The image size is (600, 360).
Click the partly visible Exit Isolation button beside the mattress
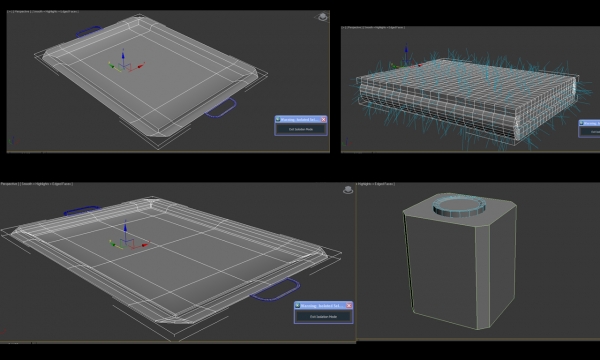click(591, 132)
